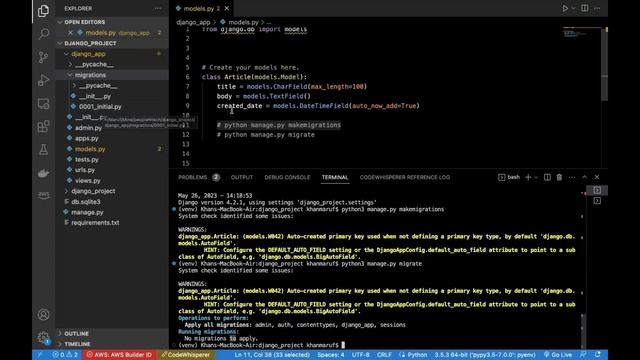Collapse the DJANGO_PROJECT section
Screen dimensions: 640x360
[90, 43]
